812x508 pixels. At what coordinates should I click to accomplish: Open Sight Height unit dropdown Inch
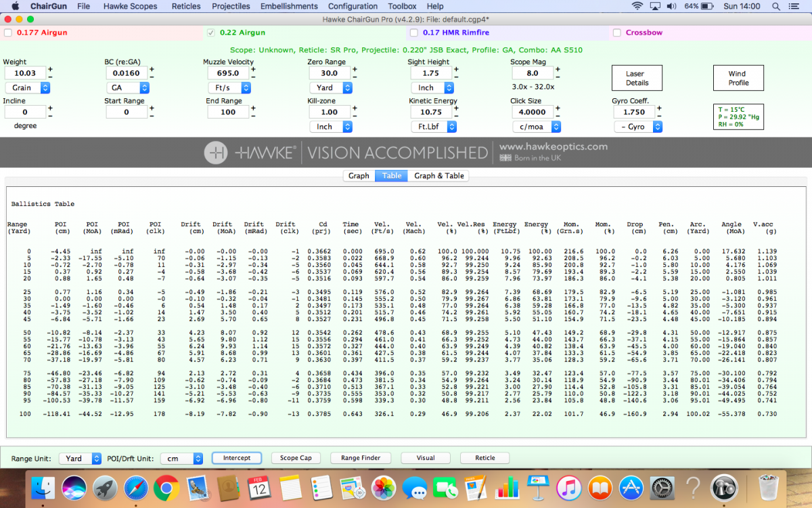click(432, 87)
